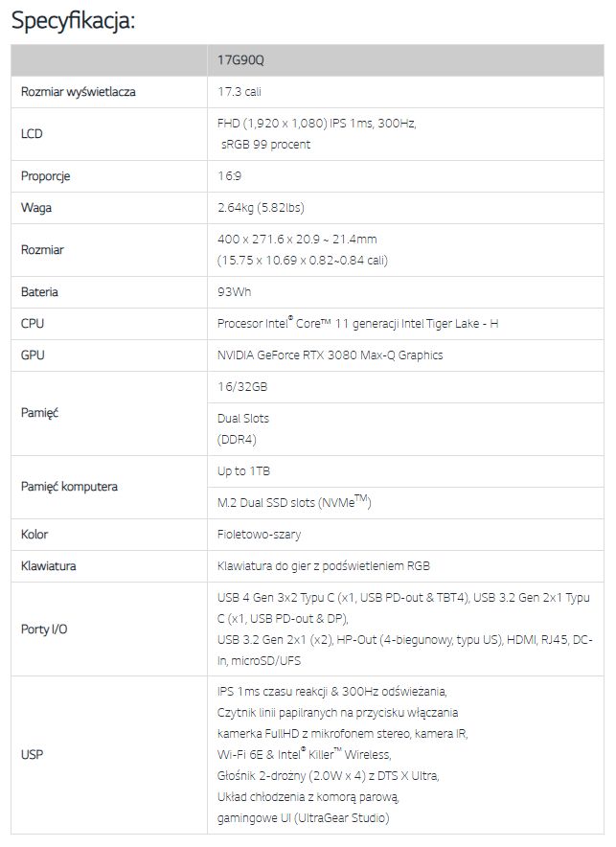Viewport: 616px width, 847px height.
Task: Click the 17G90Q model header cell
Action: [x=240, y=59]
